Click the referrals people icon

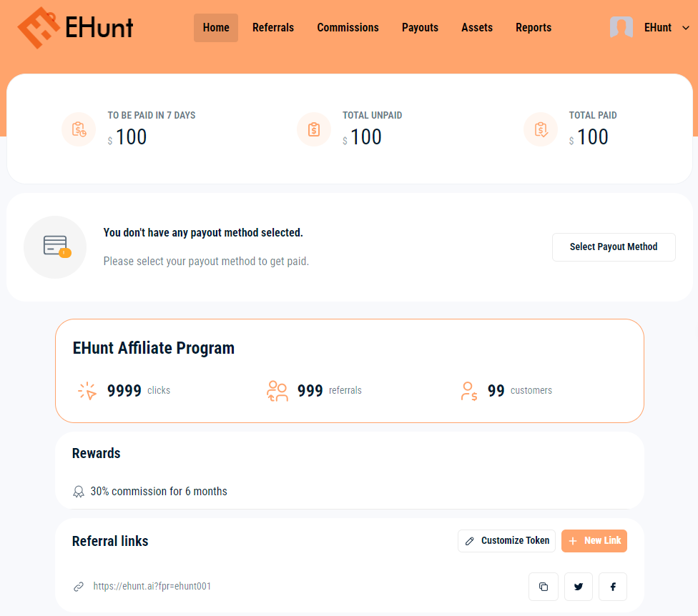277,391
